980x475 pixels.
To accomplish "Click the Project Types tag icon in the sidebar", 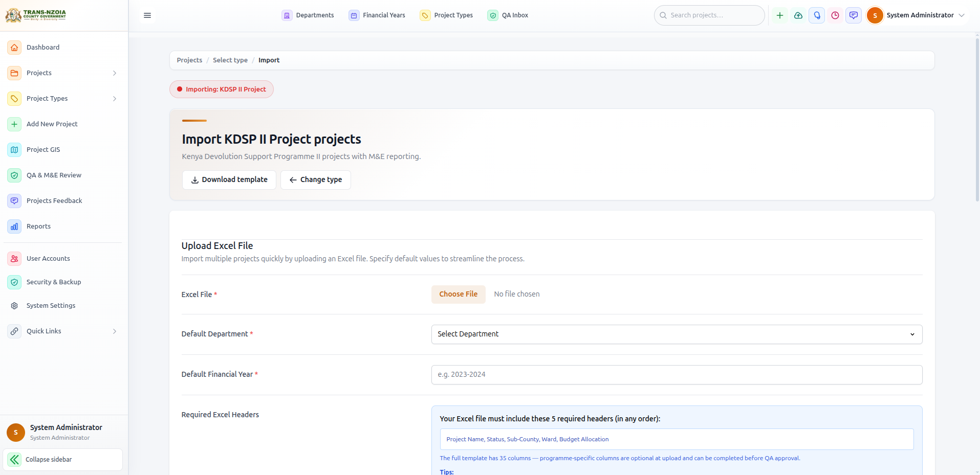I will pos(14,99).
